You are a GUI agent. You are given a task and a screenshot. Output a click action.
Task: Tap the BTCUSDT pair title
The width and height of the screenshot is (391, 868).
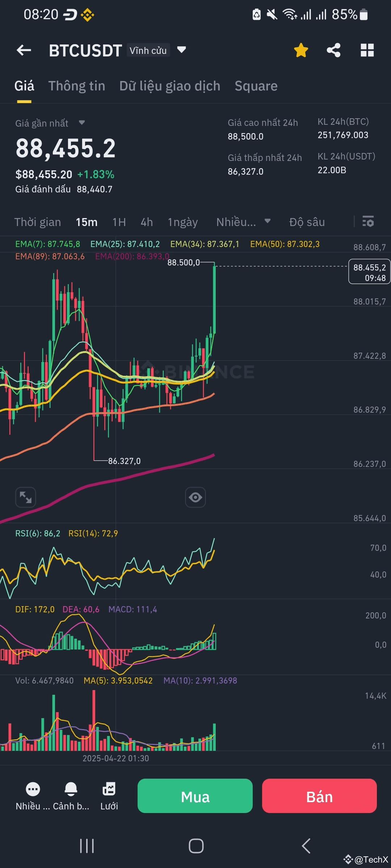(85, 51)
